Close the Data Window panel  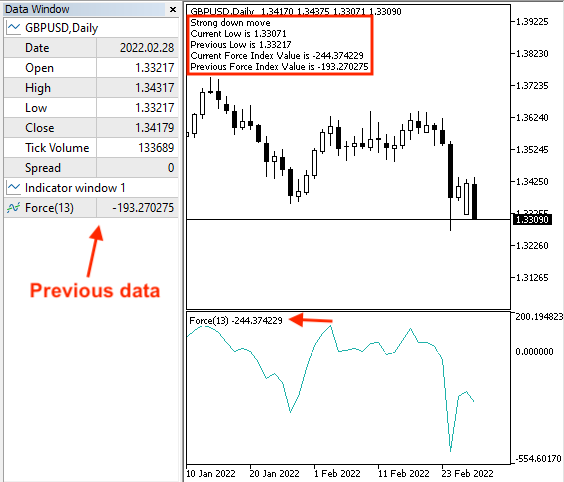(x=173, y=10)
